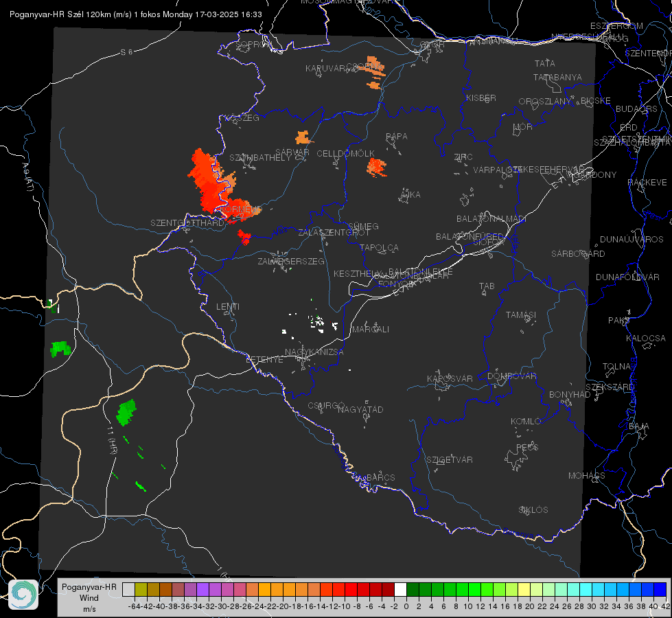Click the PÉCS city label
Image resolution: width=672 pixels, height=618 pixels.
pos(527,447)
